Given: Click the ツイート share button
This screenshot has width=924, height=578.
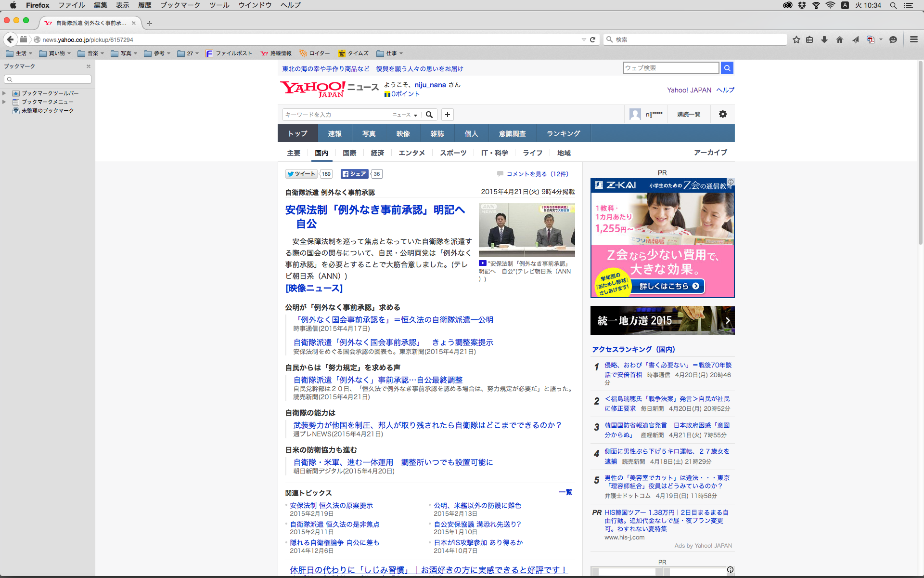Looking at the screenshot, I should (x=301, y=174).
